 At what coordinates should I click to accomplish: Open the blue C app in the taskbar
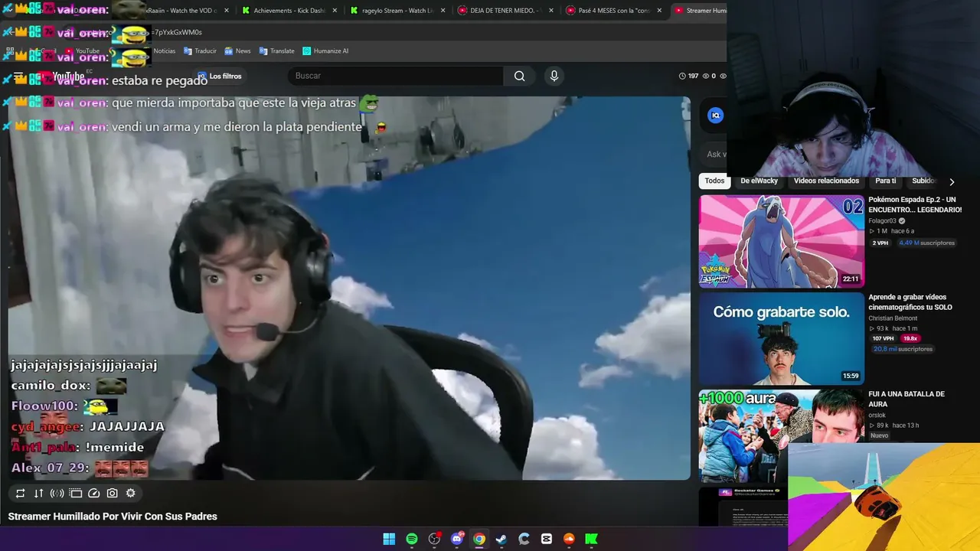pos(524,539)
